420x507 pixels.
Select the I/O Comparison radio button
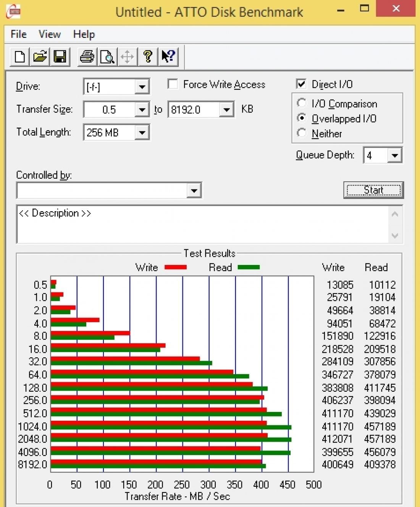click(302, 103)
